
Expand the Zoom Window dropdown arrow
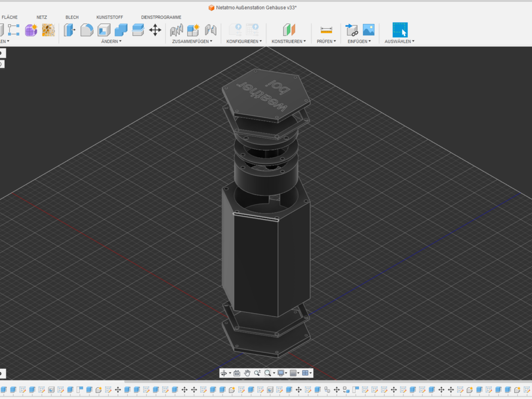pyautogui.click(x=274, y=373)
